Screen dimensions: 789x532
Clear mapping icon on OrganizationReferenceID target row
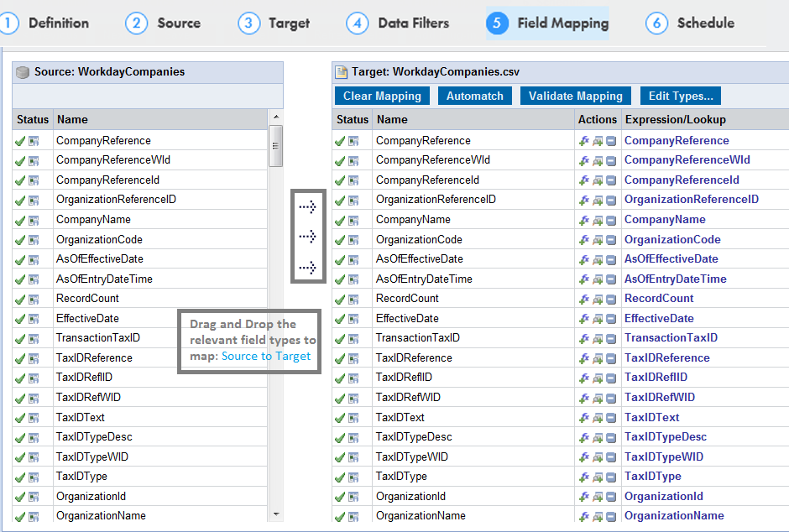[611, 201]
